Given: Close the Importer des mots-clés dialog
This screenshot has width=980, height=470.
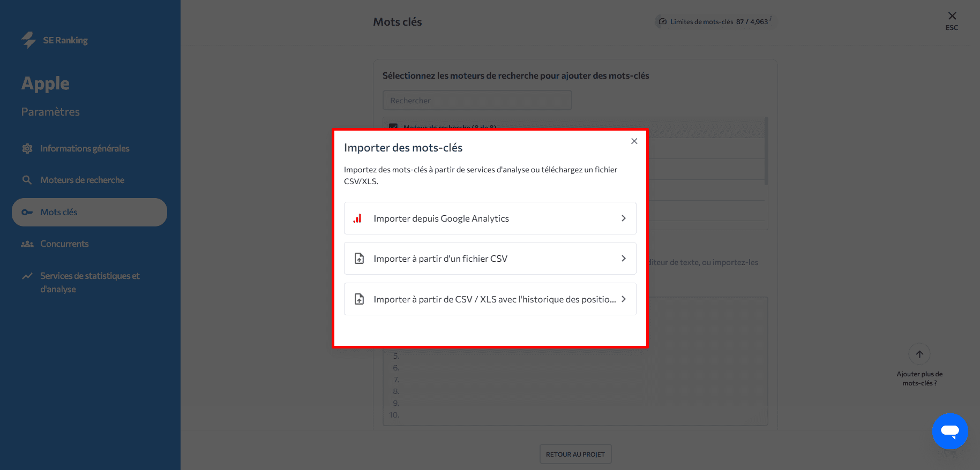Looking at the screenshot, I should (x=634, y=141).
